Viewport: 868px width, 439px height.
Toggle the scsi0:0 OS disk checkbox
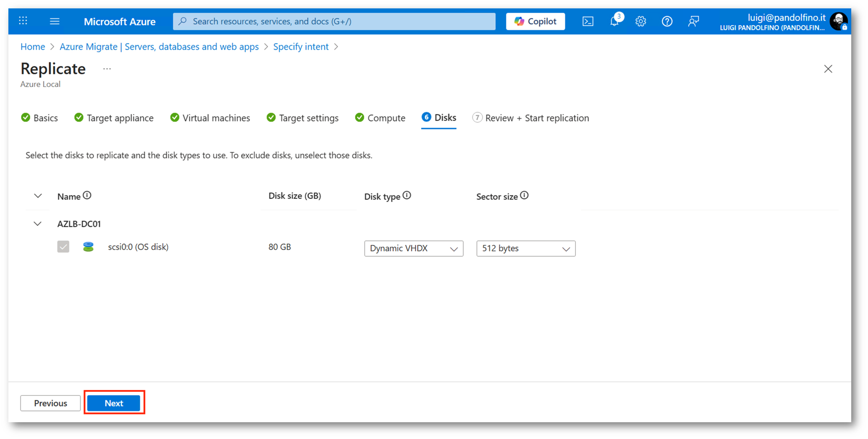(63, 247)
